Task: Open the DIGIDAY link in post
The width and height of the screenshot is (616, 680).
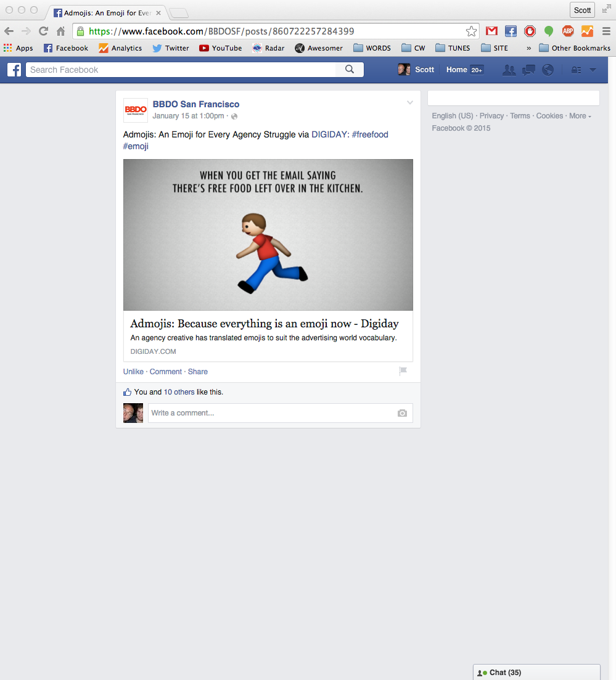Action: tap(330, 134)
